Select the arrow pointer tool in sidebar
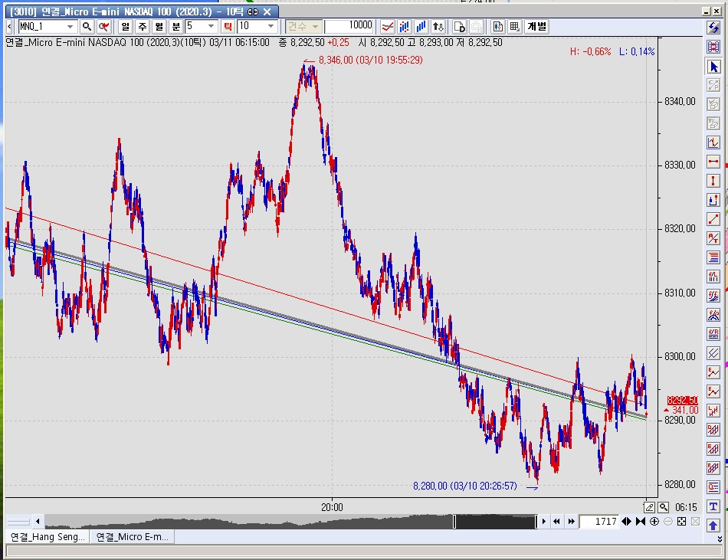 tap(713, 67)
